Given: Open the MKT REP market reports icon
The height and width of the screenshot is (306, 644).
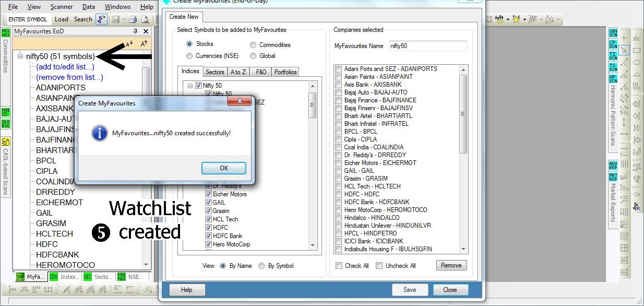Looking at the screenshot, I should tap(613, 177).
